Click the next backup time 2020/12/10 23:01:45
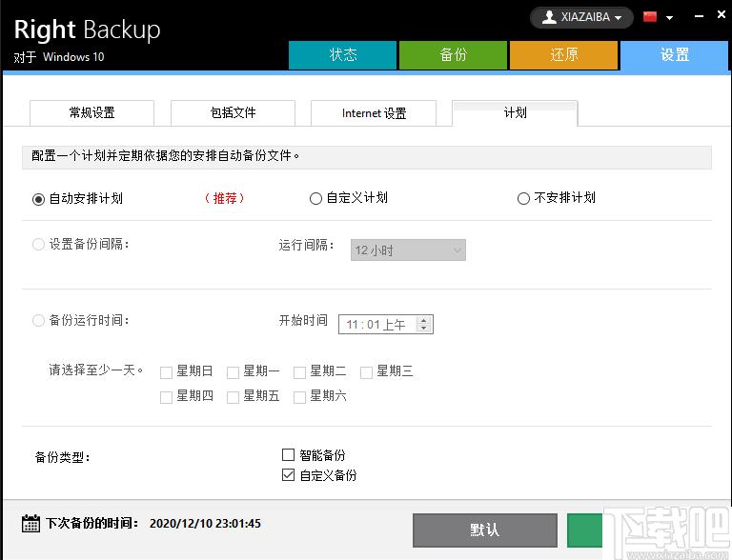This screenshot has height=560, width=732. (x=205, y=524)
